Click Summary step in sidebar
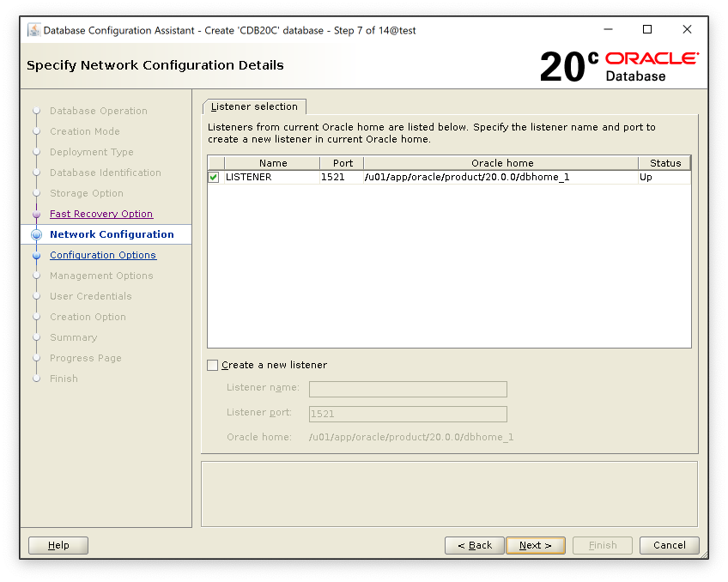 [x=73, y=337]
